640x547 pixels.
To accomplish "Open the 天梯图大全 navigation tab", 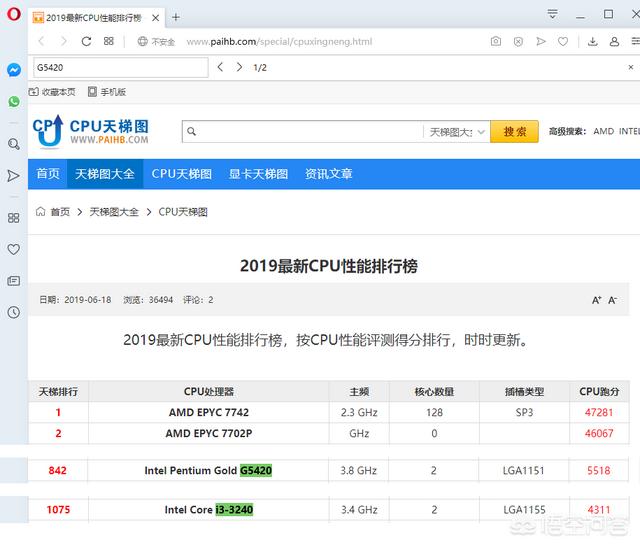I will pos(105,174).
